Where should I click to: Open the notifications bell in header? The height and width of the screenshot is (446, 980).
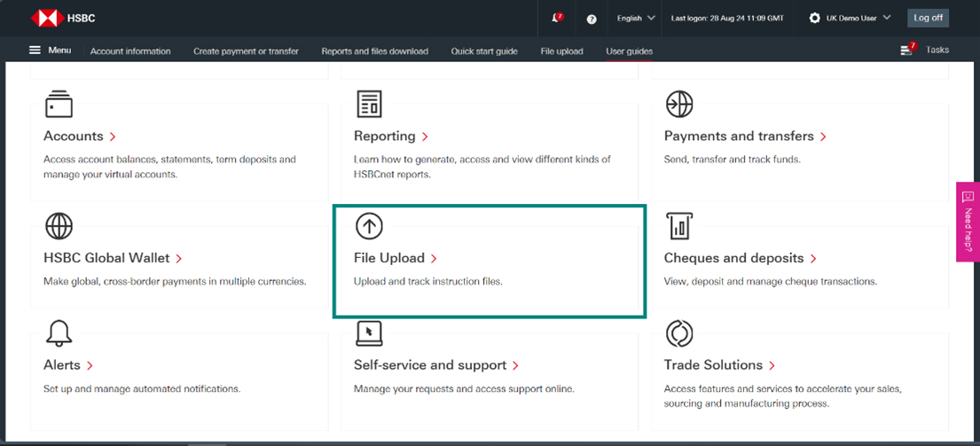(x=557, y=18)
